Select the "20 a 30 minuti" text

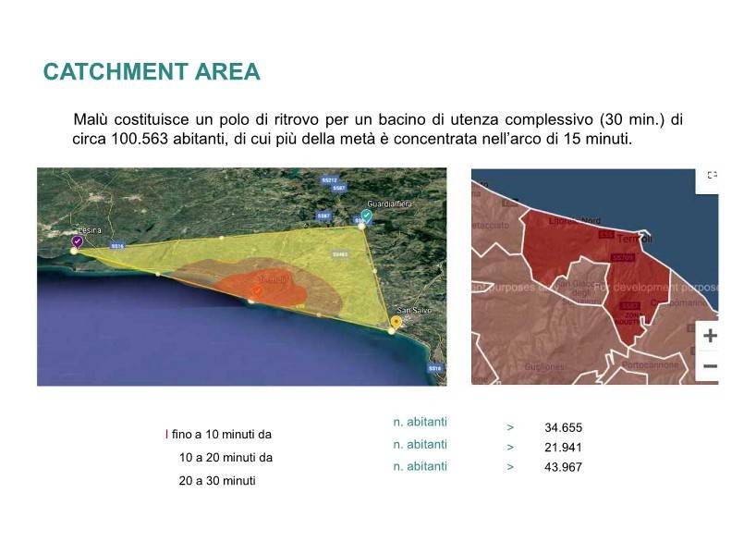[x=217, y=481]
